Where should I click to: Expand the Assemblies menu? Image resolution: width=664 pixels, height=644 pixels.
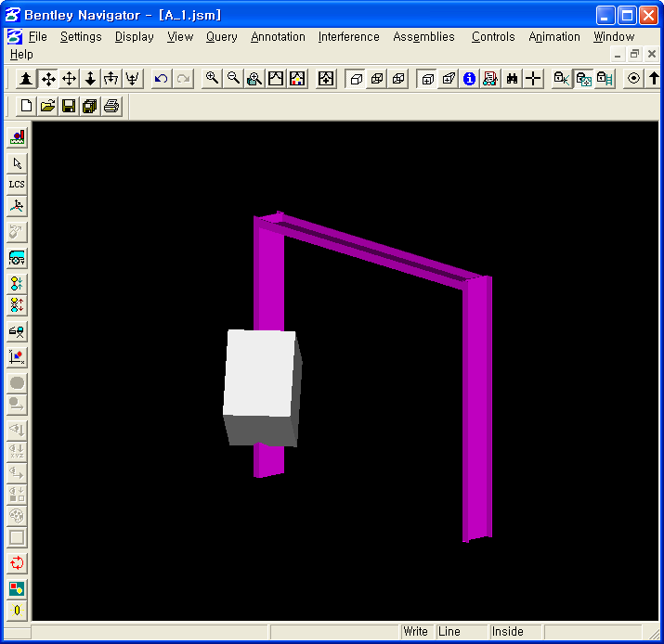pos(423,37)
